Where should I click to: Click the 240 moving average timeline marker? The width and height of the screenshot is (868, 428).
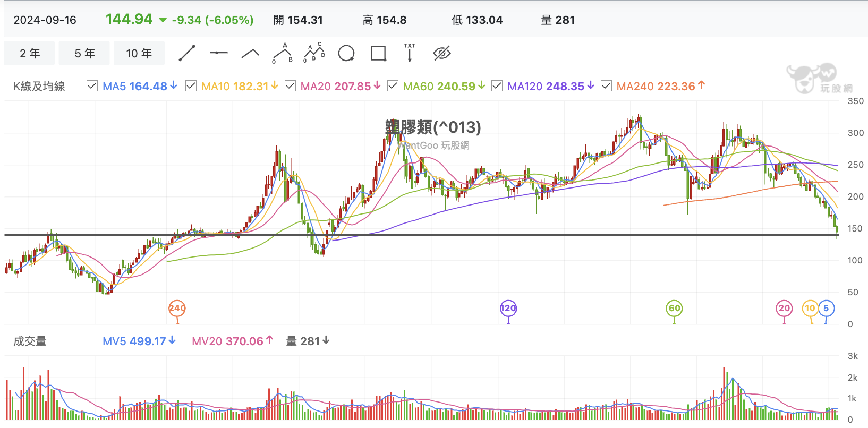(177, 308)
